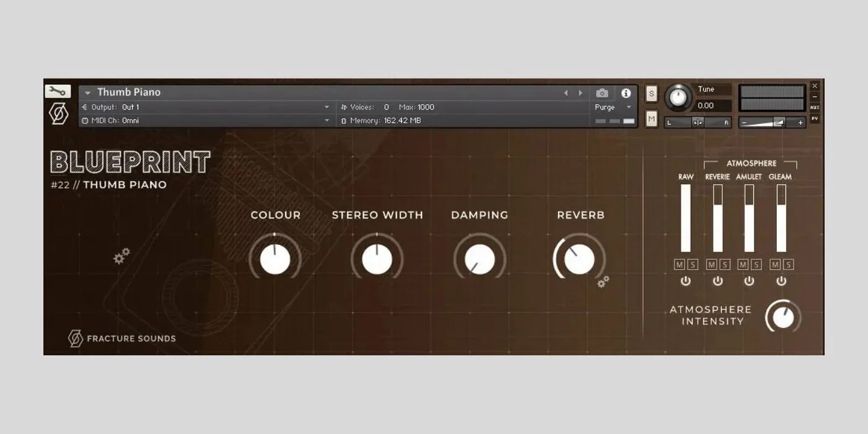Open the gear settings beside the Reverb knob

tap(603, 282)
